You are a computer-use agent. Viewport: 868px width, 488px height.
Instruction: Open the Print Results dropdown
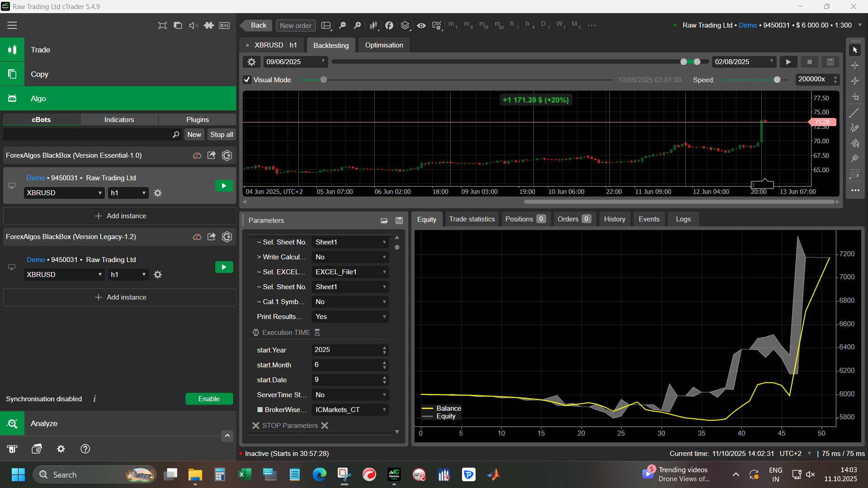click(350, 317)
